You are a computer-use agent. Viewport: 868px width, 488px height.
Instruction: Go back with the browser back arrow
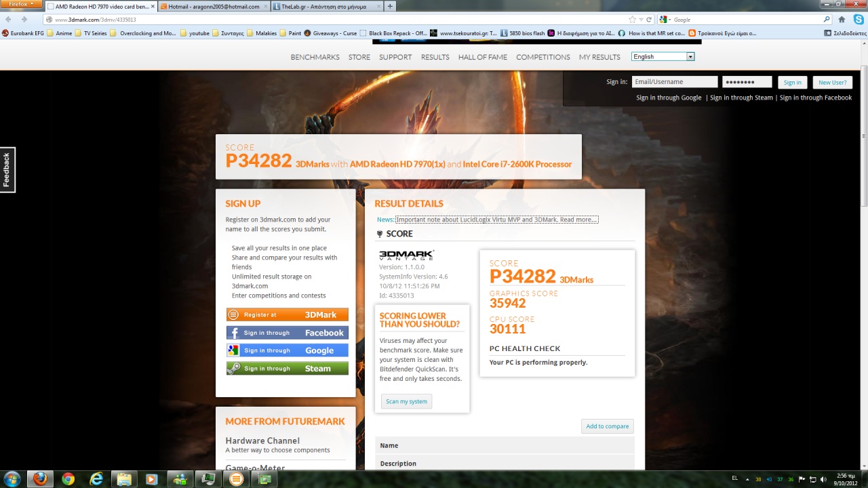click(x=9, y=20)
